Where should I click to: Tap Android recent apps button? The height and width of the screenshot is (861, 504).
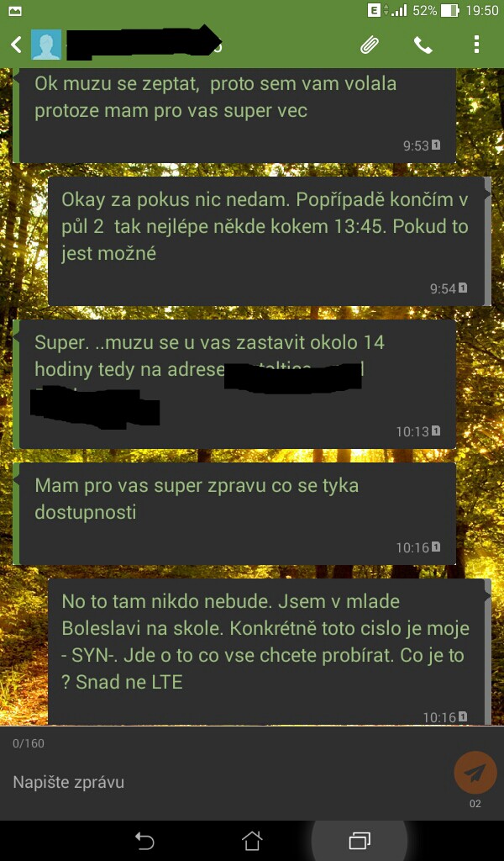360,841
